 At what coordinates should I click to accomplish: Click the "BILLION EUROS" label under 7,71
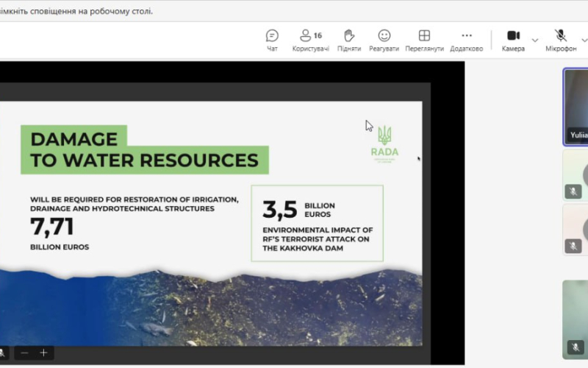point(60,247)
